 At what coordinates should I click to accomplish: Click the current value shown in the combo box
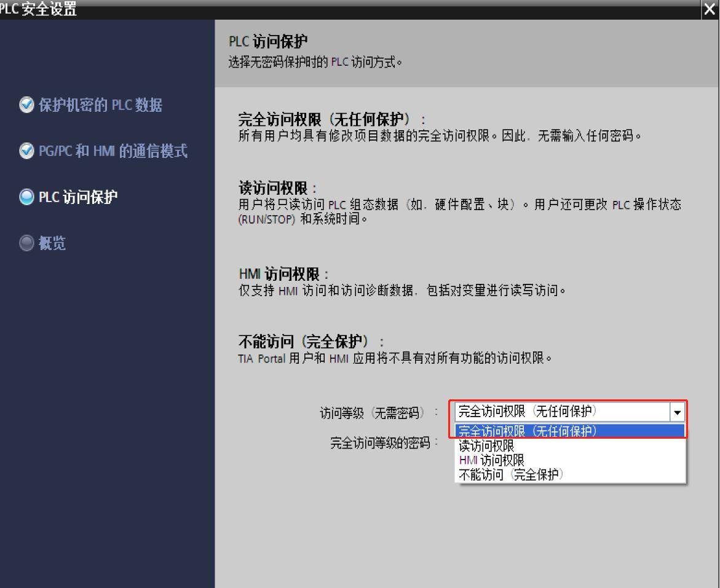click(x=526, y=412)
